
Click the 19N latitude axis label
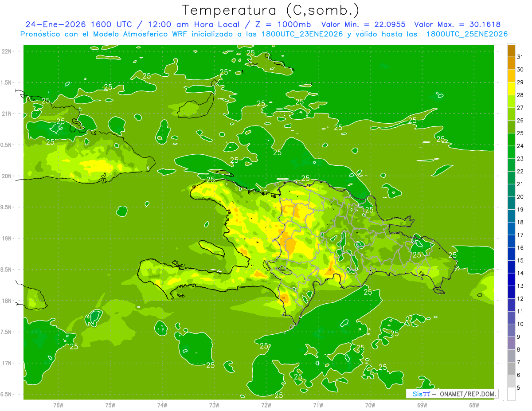pyautogui.click(x=7, y=239)
